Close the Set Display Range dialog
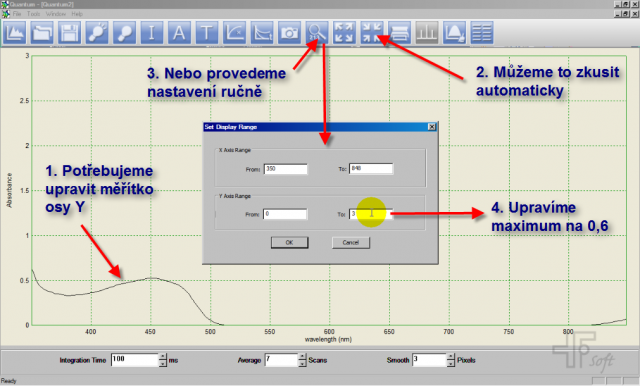Screen dimensions: 640x386 coord(432,127)
